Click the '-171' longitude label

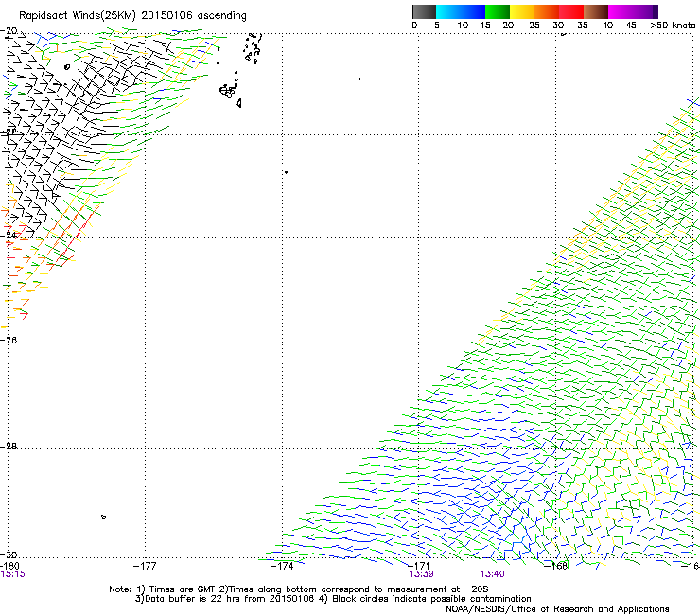[419, 566]
